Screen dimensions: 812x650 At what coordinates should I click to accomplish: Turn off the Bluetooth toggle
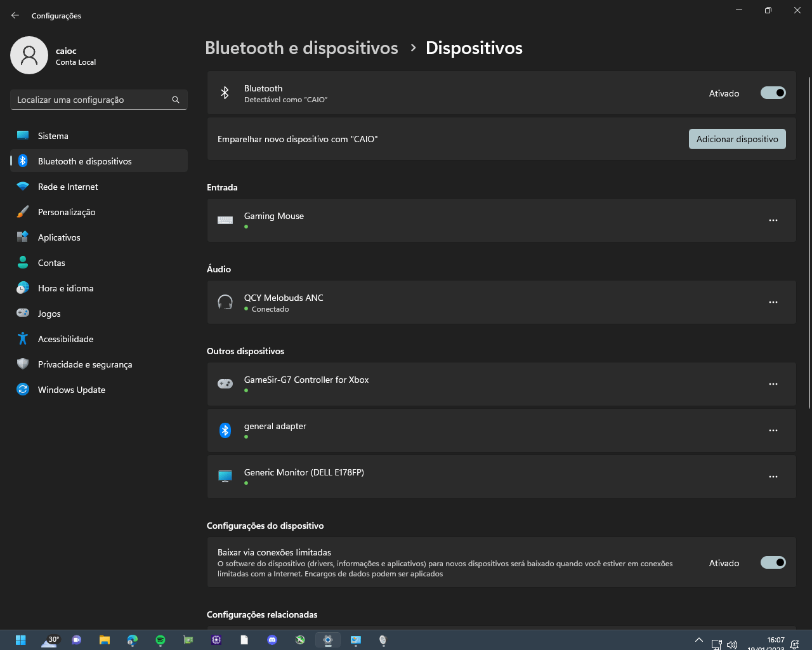coord(773,93)
